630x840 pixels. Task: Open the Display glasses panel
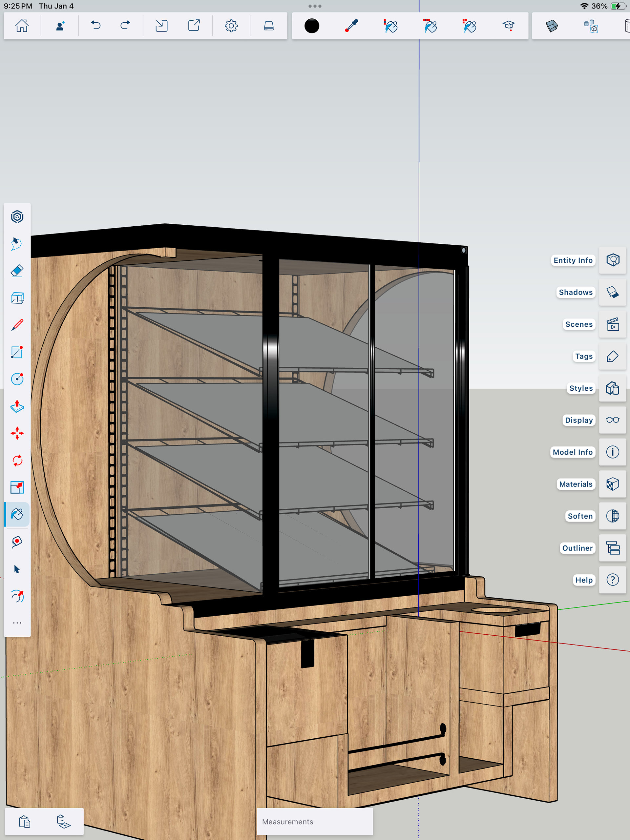click(x=613, y=420)
